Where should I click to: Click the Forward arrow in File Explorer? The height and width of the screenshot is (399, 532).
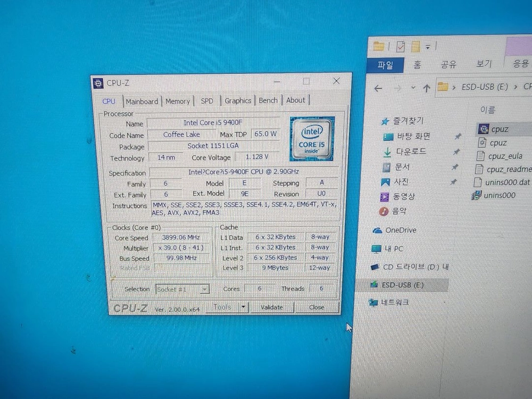[397, 88]
